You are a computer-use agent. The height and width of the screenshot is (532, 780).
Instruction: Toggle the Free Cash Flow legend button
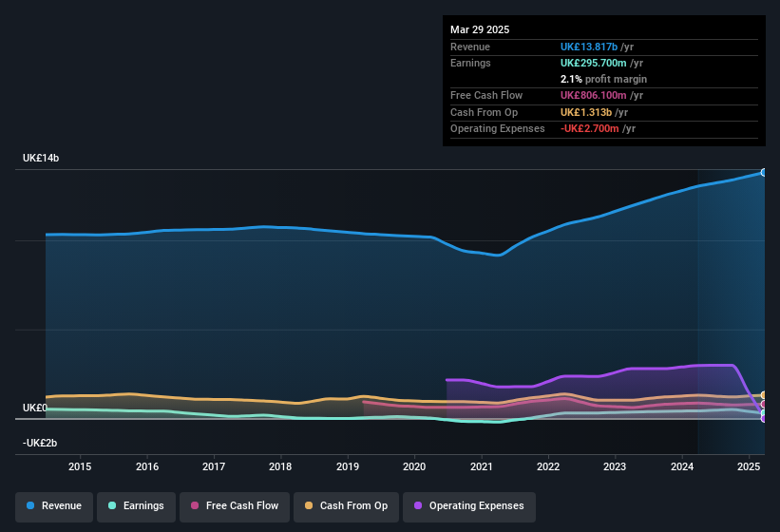click(235, 506)
